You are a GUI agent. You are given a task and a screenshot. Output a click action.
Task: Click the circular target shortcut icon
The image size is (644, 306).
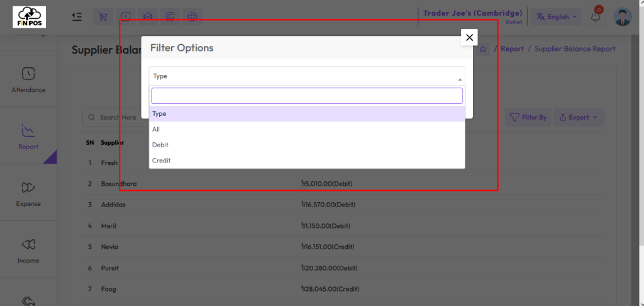pyautogui.click(x=192, y=17)
